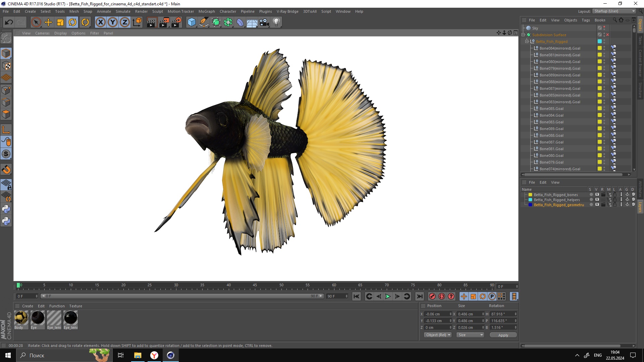Viewport: 644px width, 362px height.
Task: Open the MoGraph menu
Action: pos(207,11)
